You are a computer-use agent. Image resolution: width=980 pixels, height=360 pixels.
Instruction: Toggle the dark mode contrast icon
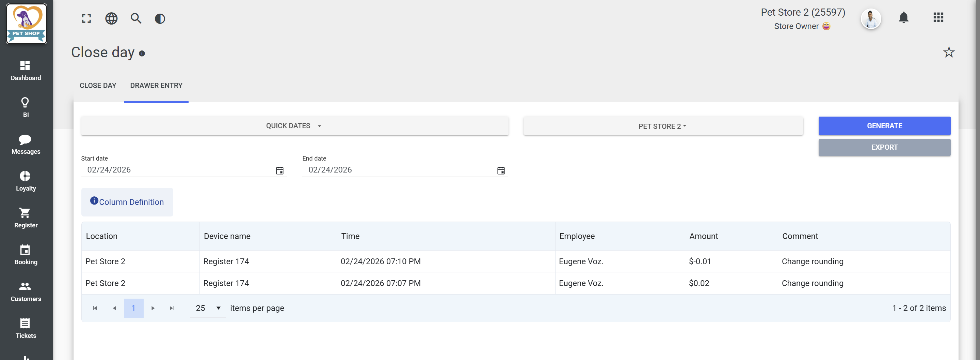[x=160, y=18]
